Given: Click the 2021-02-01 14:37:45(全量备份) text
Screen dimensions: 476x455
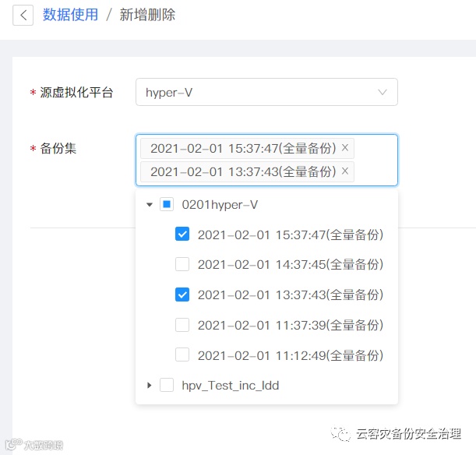Looking at the screenshot, I should [291, 264].
